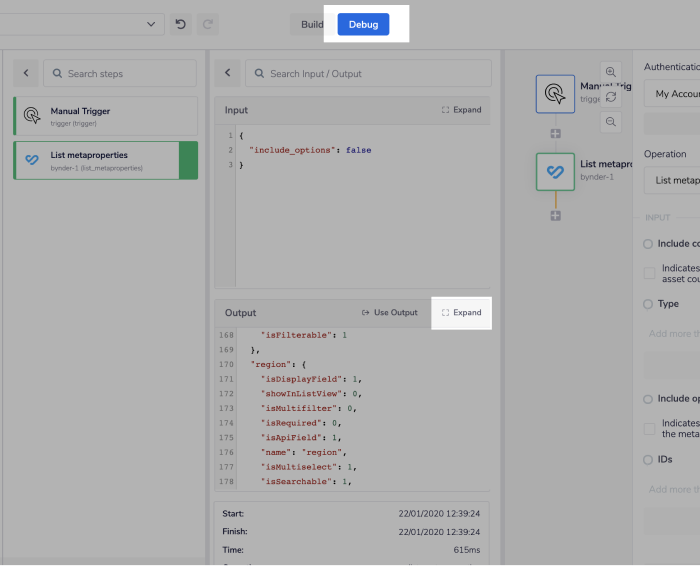This screenshot has width=700, height=566.
Task: Select the List metaproperties node on canvas
Action: click(x=555, y=172)
